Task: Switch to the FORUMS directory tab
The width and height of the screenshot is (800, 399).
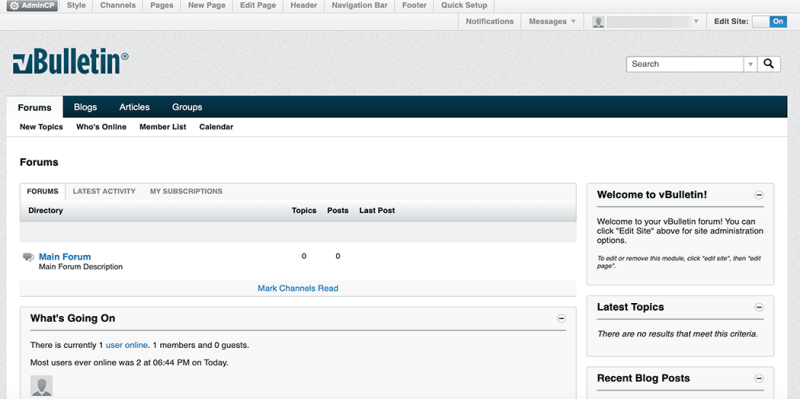Action: [x=42, y=191]
